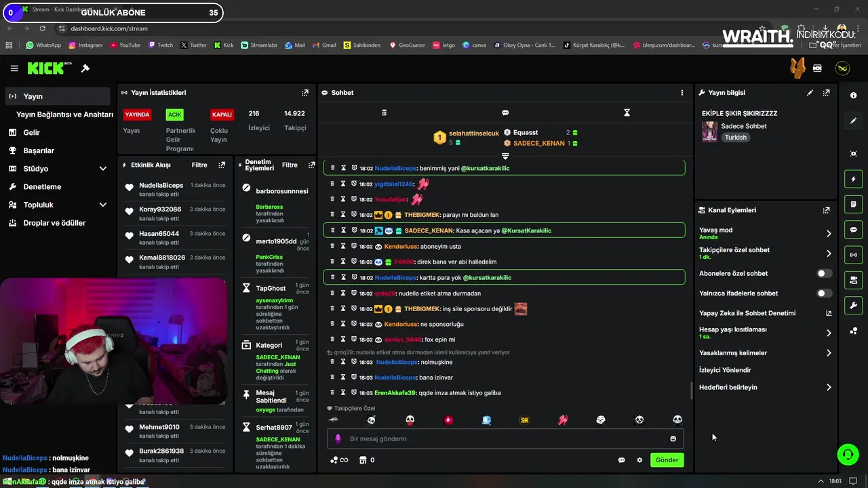Image resolution: width=868 pixels, height=488 pixels.
Task: Click the hourglass icon below the Sohbet title
Action: click(627, 113)
